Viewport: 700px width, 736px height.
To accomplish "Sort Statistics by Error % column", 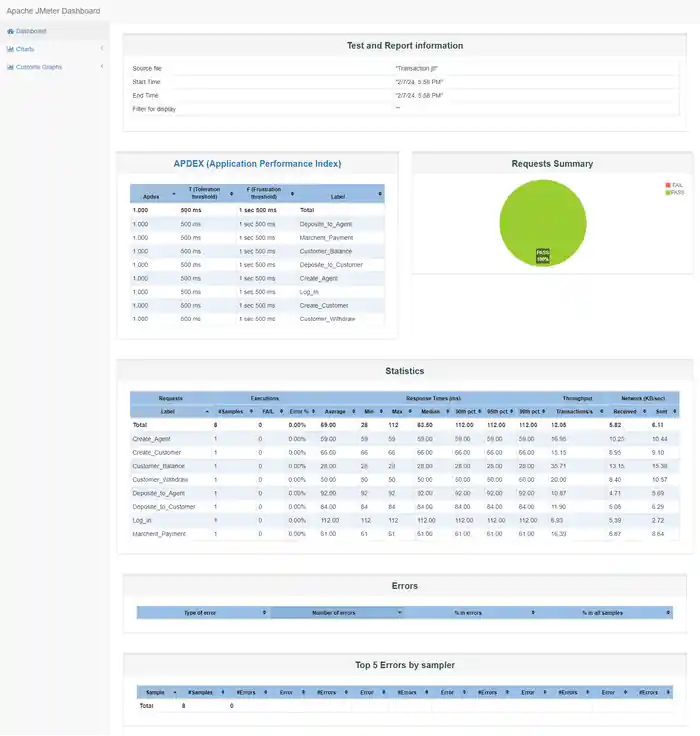I will click(x=301, y=412).
